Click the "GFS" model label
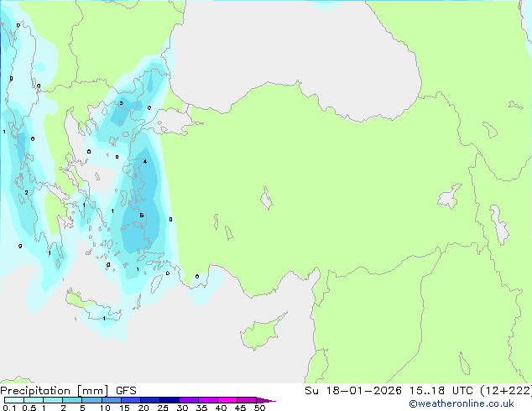 [126, 391]
